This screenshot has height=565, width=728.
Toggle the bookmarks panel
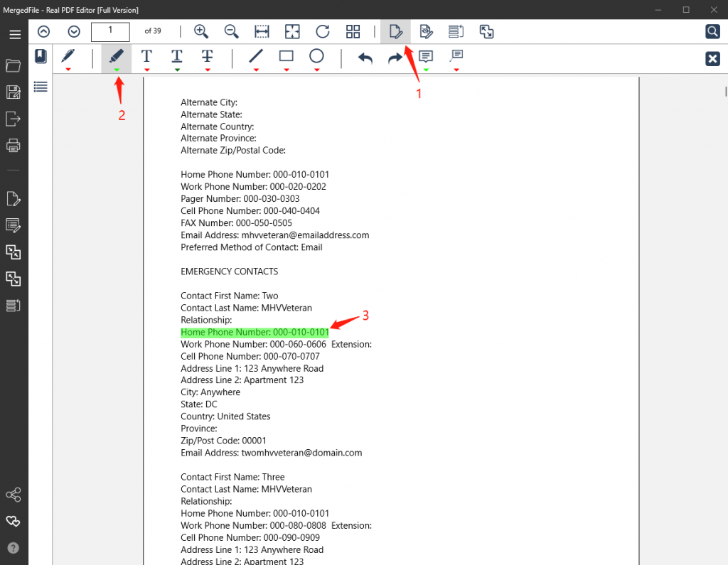pos(41,57)
